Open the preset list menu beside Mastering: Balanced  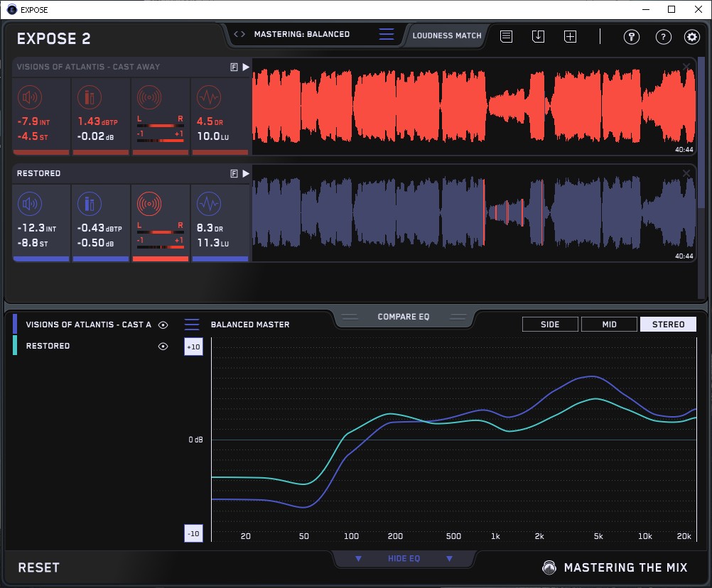387,34
